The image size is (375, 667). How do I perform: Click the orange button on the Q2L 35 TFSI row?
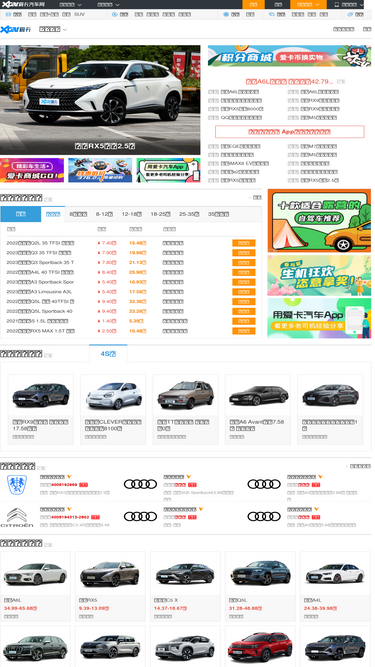pyautogui.click(x=244, y=243)
